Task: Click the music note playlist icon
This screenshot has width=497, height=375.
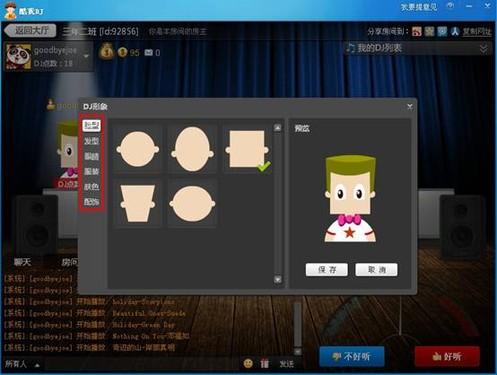Action: coord(350,48)
